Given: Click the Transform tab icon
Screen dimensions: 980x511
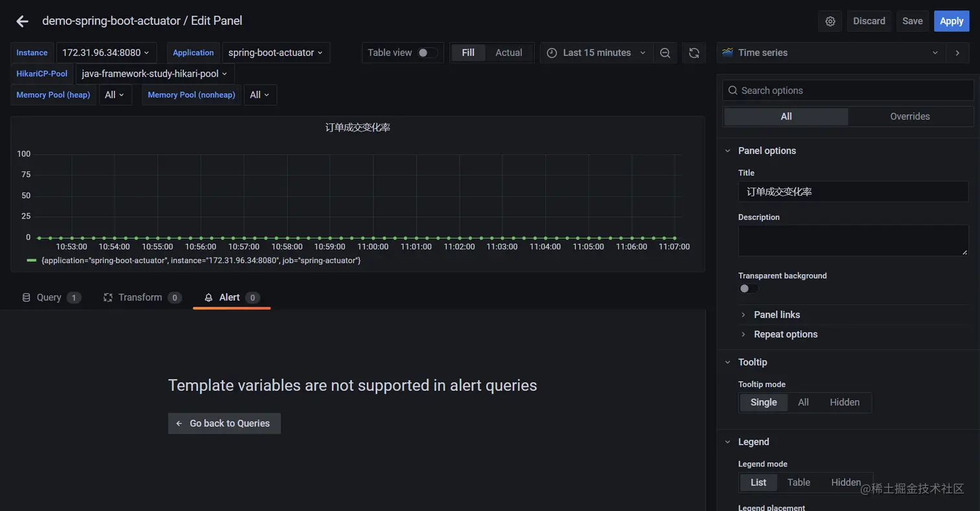Looking at the screenshot, I should (x=108, y=298).
